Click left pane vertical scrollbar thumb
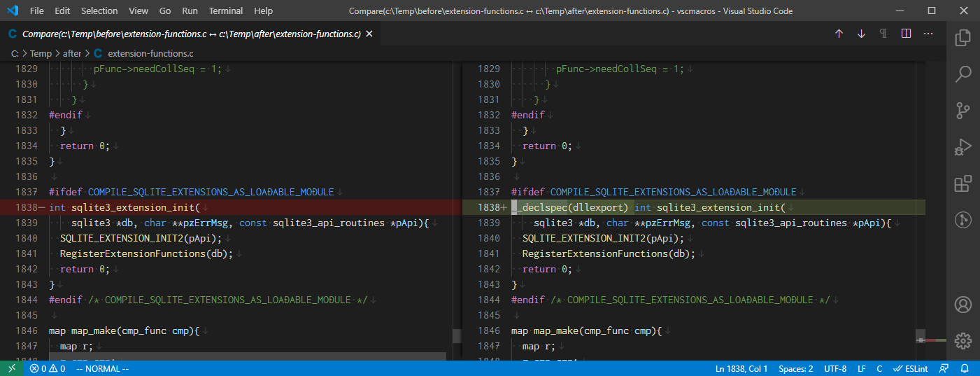This screenshot has width=980, height=376. [457, 337]
